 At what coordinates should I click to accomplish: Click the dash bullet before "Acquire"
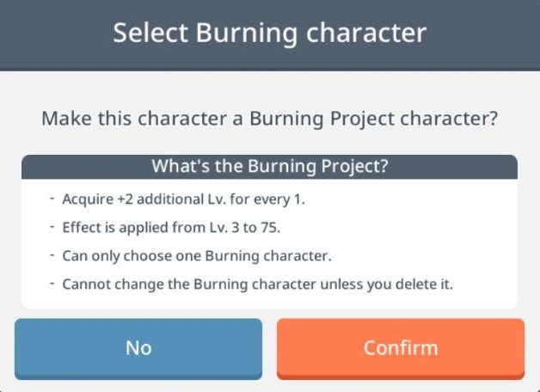pyautogui.click(x=52, y=199)
